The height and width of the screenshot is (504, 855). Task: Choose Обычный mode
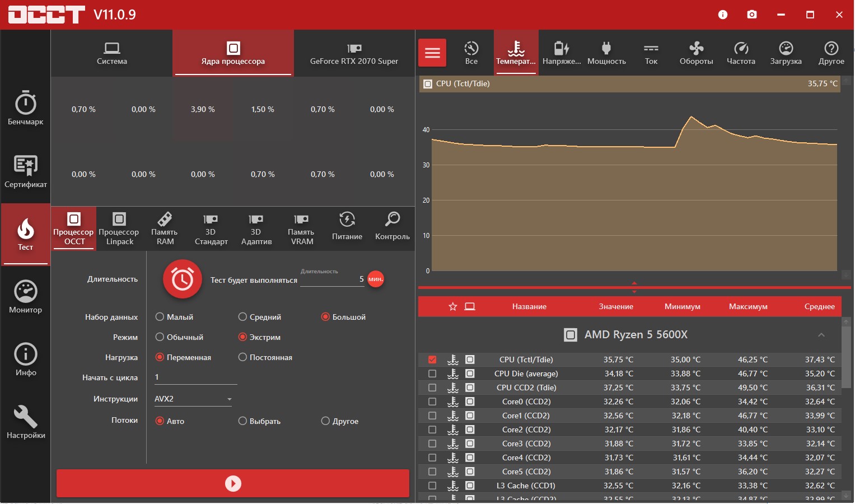click(179, 337)
